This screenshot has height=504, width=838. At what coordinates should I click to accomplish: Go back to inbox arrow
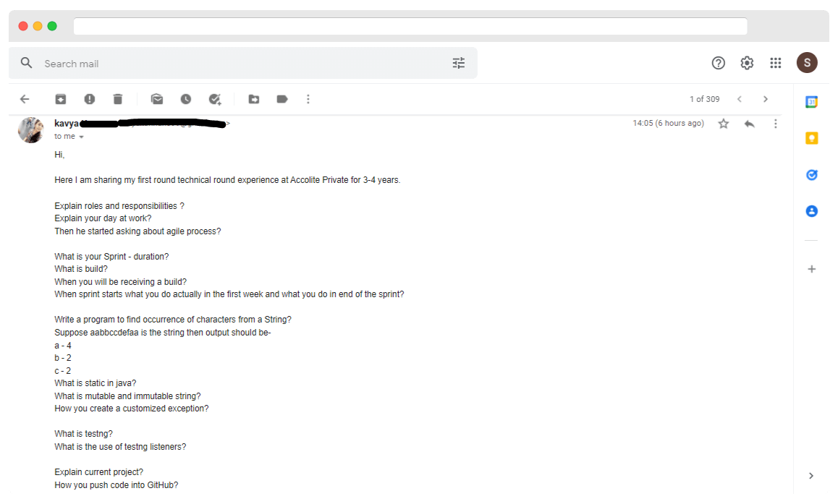(x=25, y=99)
